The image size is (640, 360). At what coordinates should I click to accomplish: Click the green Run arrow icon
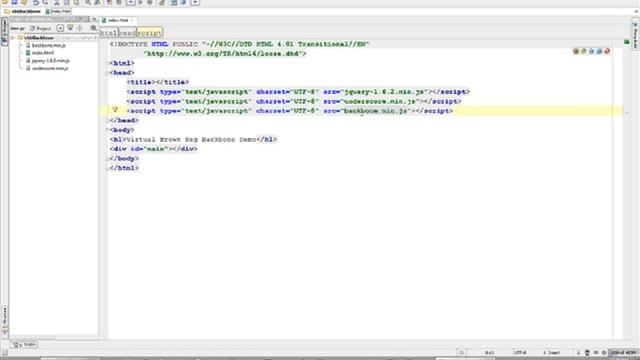(141, 2)
